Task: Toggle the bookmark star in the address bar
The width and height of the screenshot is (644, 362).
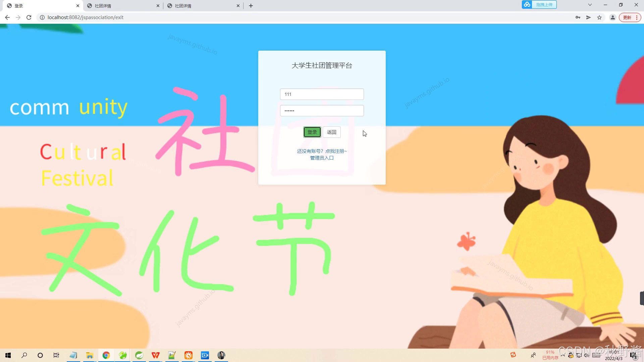Action: (599, 17)
